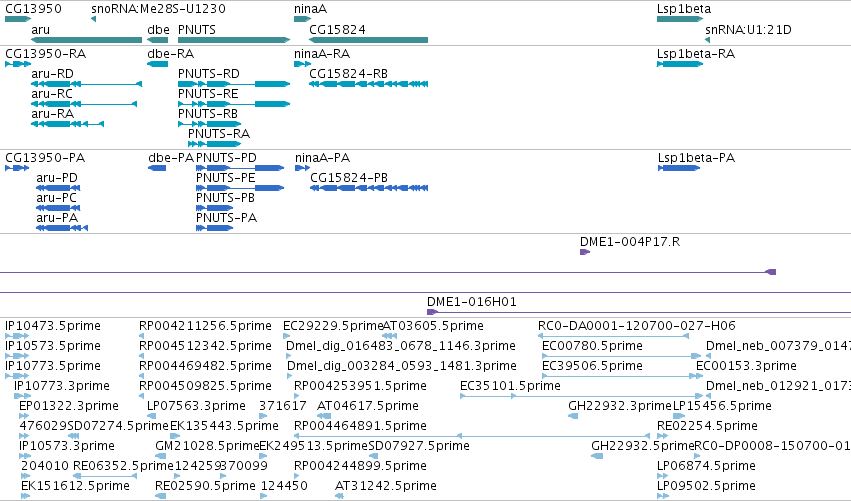Click the AT31242.5prime label
Image resolution: width=851 pixels, height=501 pixels.
[386, 486]
